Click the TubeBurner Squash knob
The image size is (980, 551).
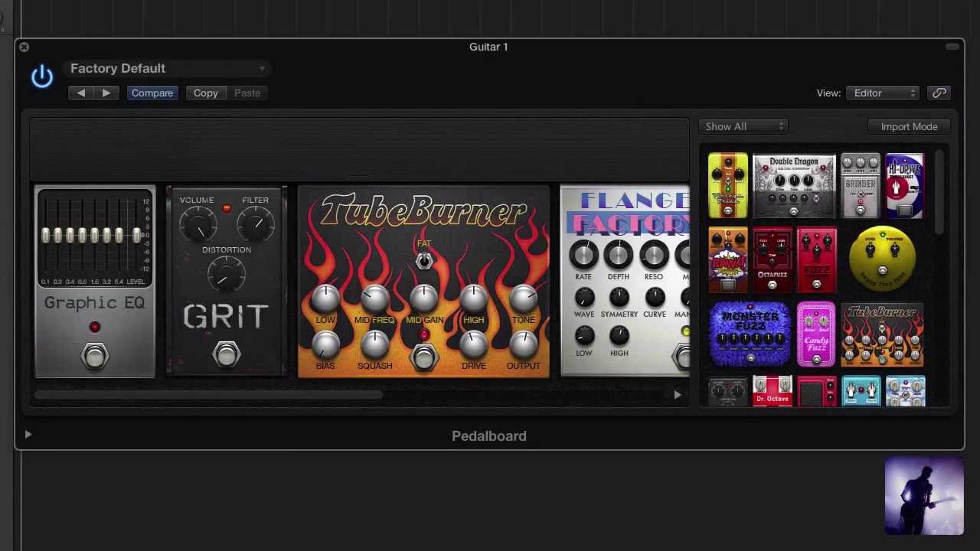(x=374, y=345)
